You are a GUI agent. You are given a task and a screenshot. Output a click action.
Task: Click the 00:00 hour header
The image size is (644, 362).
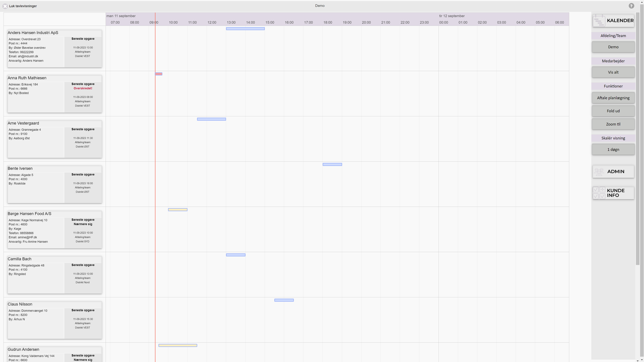point(443,22)
